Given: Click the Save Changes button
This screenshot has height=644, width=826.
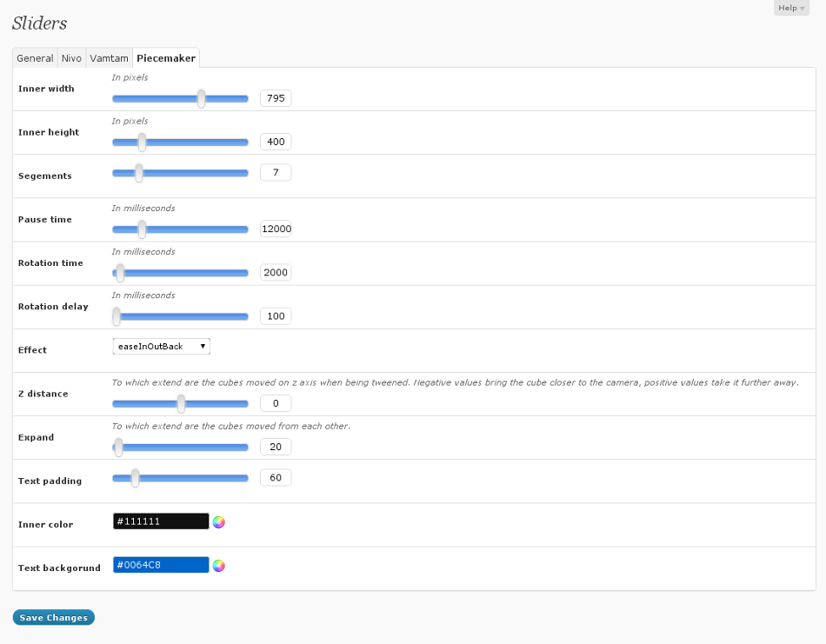Looking at the screenshot, I should (x=53, y=618).
